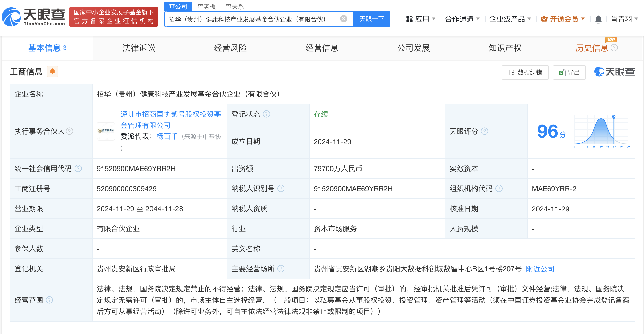The image size is (644, 334).
Task: Click the TianYanCha logo icon
Action: 11,17
